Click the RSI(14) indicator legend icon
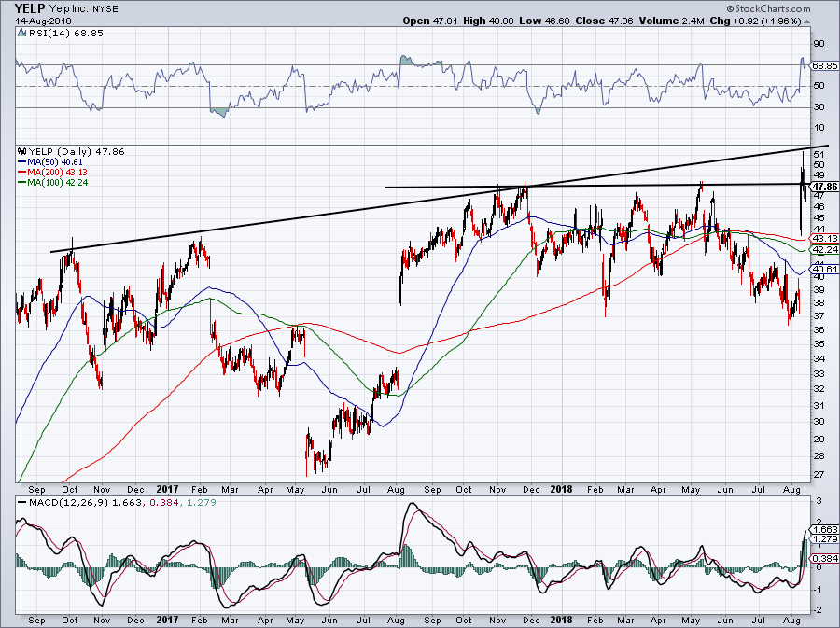The image size is (840, 628). click(21, 34)
